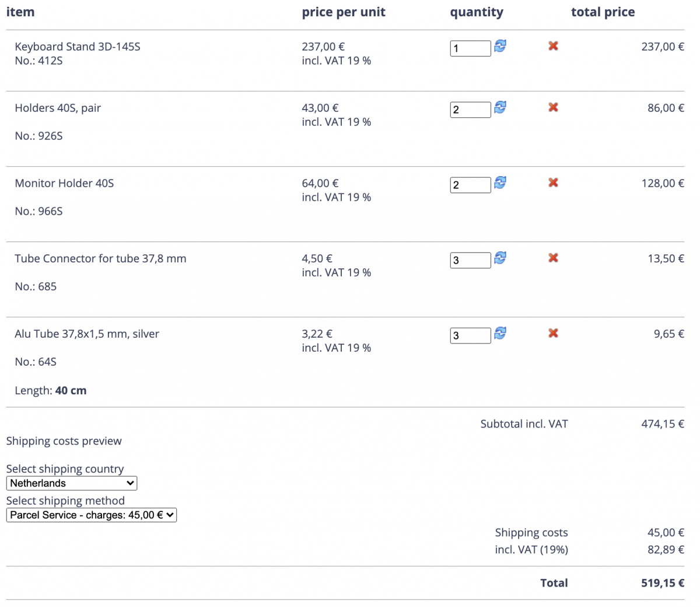Open the Tube Connector for tube 37,8 mm name
This screenshot has width=700, height=607.
coord(100,258)
